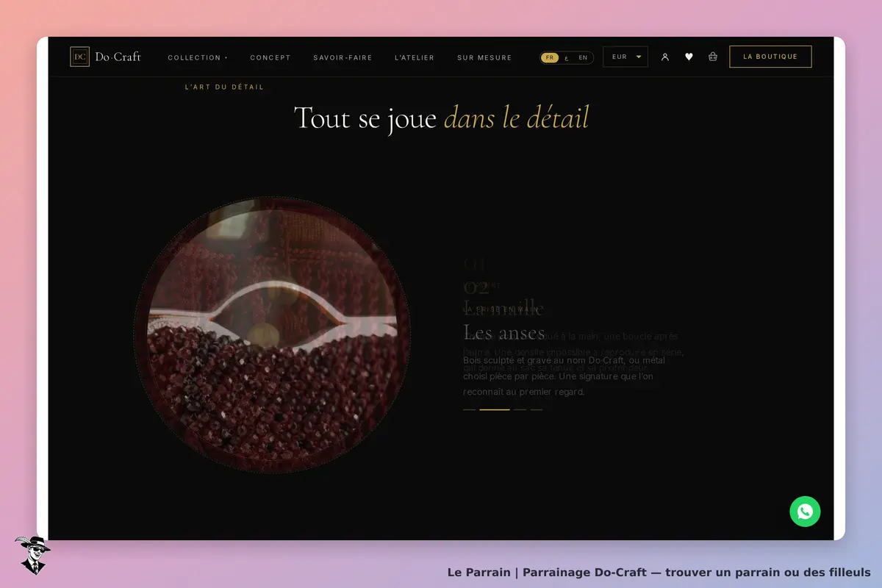Click the La Boutique button
Screen dimensions: 882x588
click(770, 57)
